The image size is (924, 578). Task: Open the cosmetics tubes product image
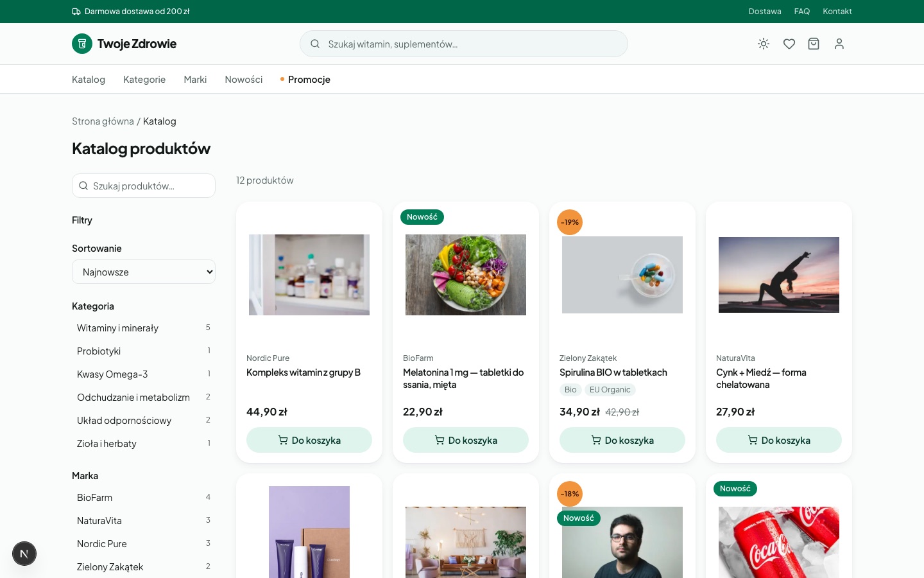tap(309, 532)
